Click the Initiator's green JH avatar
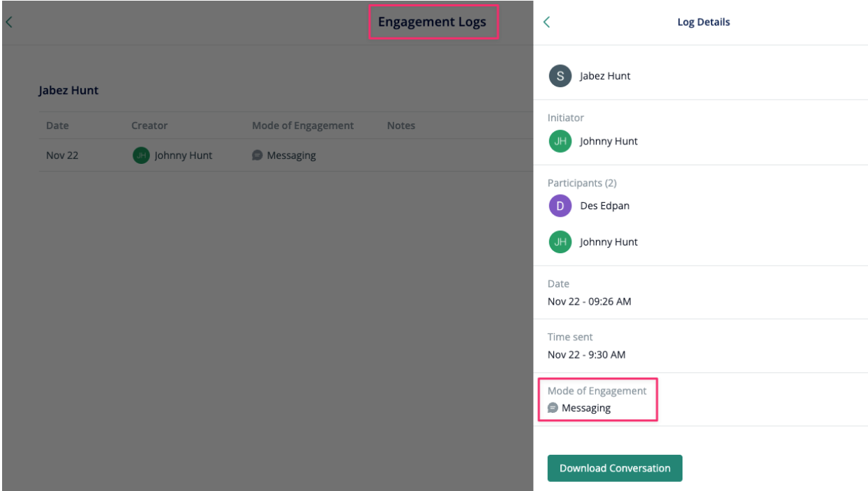868x491 pixels. tap(560, 141)
